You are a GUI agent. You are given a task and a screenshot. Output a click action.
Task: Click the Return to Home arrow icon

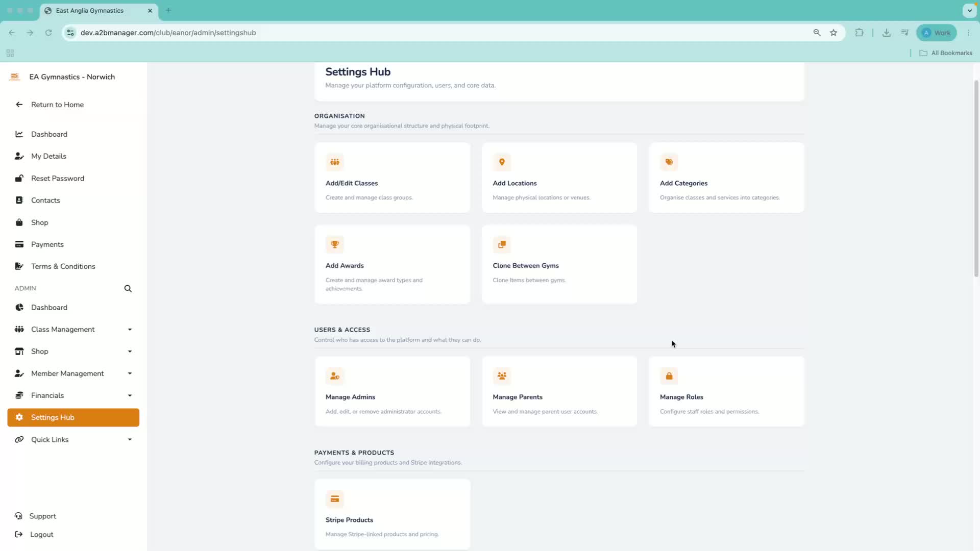pyautogui.click(x=19, y=105)
